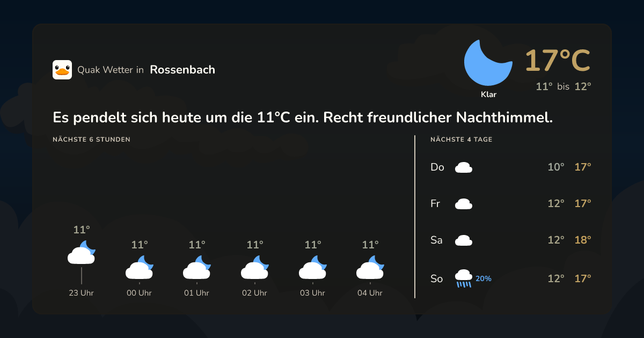Click the 'Nächste 6 Stunden' heading
Screen dimensions: 644x338
point(91,139)
